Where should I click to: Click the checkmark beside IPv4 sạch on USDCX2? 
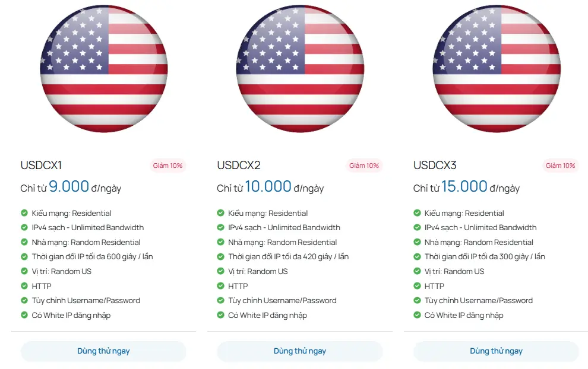point(220,227)
